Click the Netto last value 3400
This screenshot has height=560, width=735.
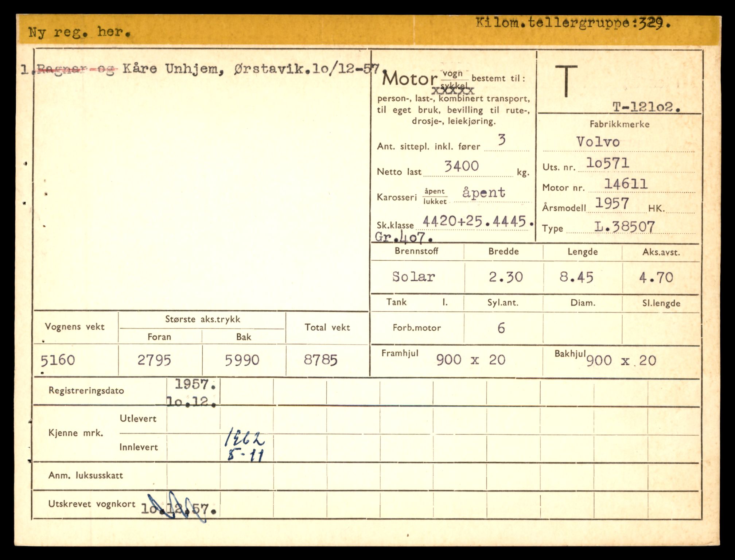461,166
